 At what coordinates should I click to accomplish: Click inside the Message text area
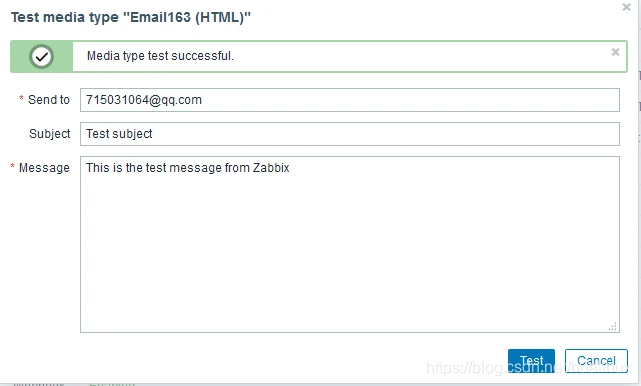[350, 244]
